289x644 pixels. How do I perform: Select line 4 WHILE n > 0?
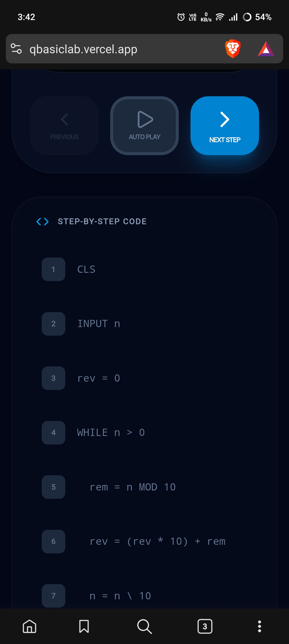[111, 433]
